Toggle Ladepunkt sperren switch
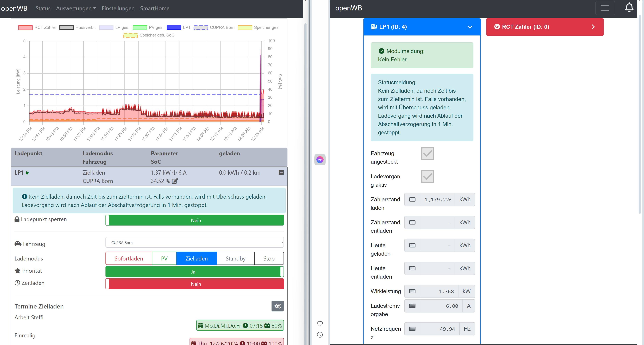This screenshot has width=644, height=345. (x=194, y=220)
